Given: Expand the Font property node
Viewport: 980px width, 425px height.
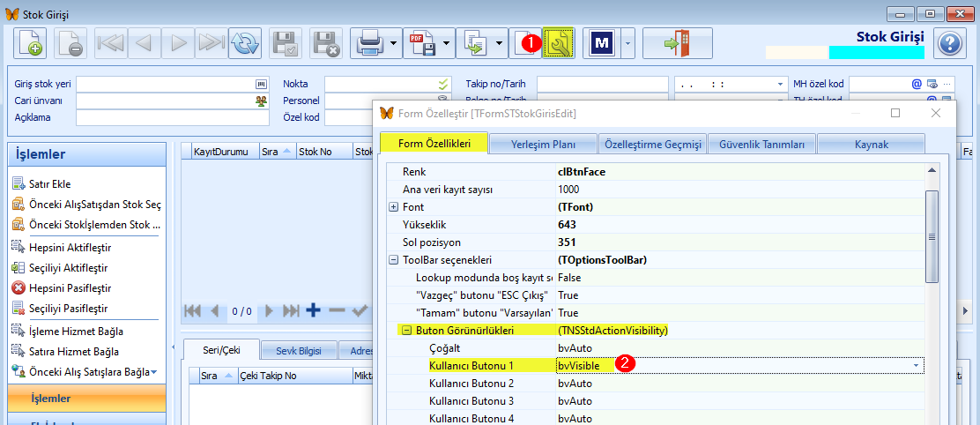Looking at the screenshot, I should coord(394,207).
